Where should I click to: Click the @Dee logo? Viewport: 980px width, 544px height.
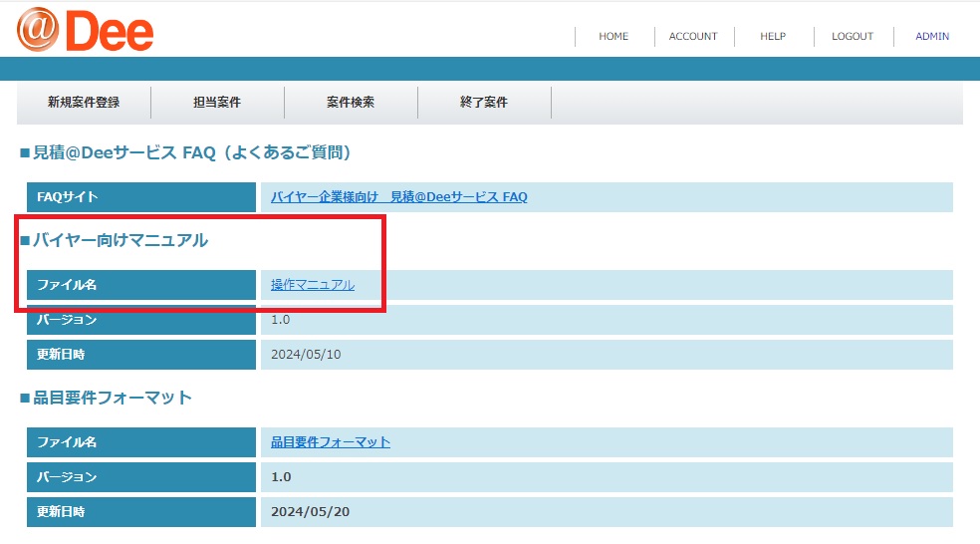[85, 30]
